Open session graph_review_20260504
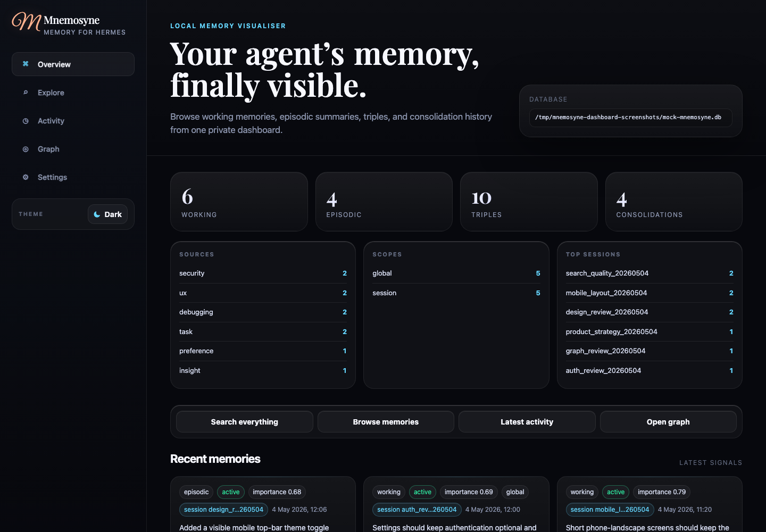The height and width of the screenshot is (532, 766). click(650, 351)
